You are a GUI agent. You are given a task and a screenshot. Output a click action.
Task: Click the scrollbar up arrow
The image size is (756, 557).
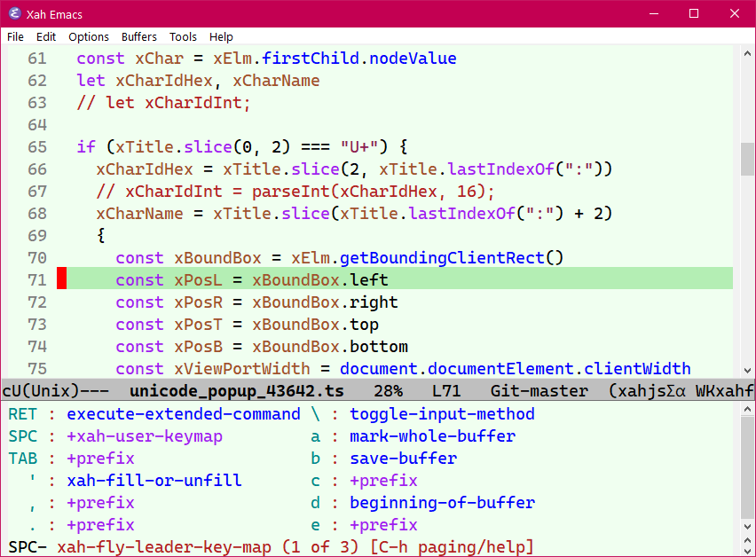(748, 54)
